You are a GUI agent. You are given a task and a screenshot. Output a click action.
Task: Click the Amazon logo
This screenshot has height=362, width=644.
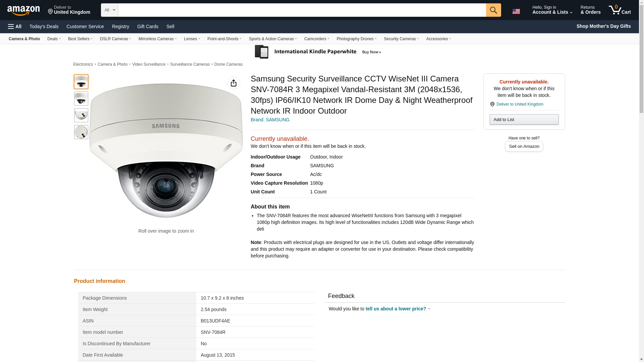click(23, 10)
